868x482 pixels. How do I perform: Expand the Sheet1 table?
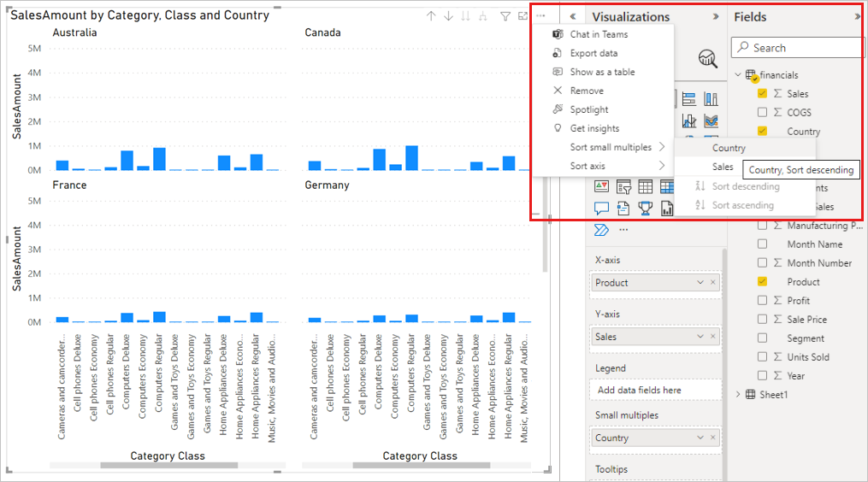coord(738,394)
